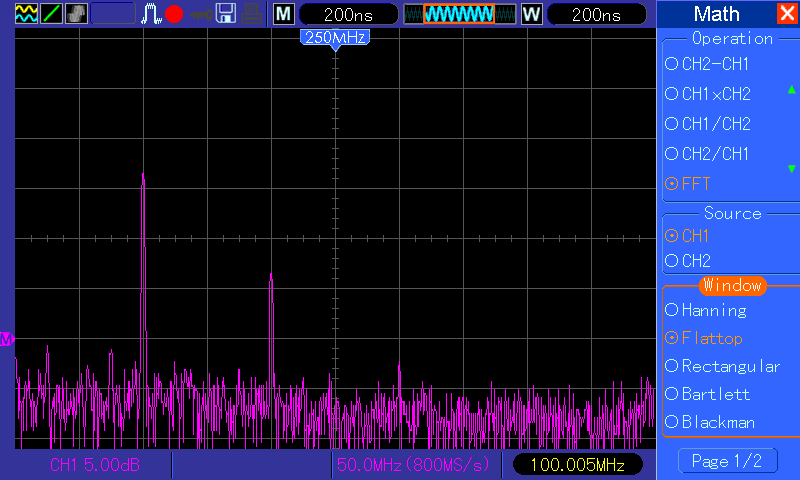Click the gray persistence display icon
This screenshot has height=480, width=800.
pyautogui.click(x=77, y=14)
